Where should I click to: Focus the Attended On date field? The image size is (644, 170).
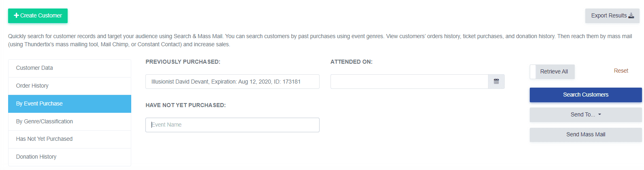[409, 82]
